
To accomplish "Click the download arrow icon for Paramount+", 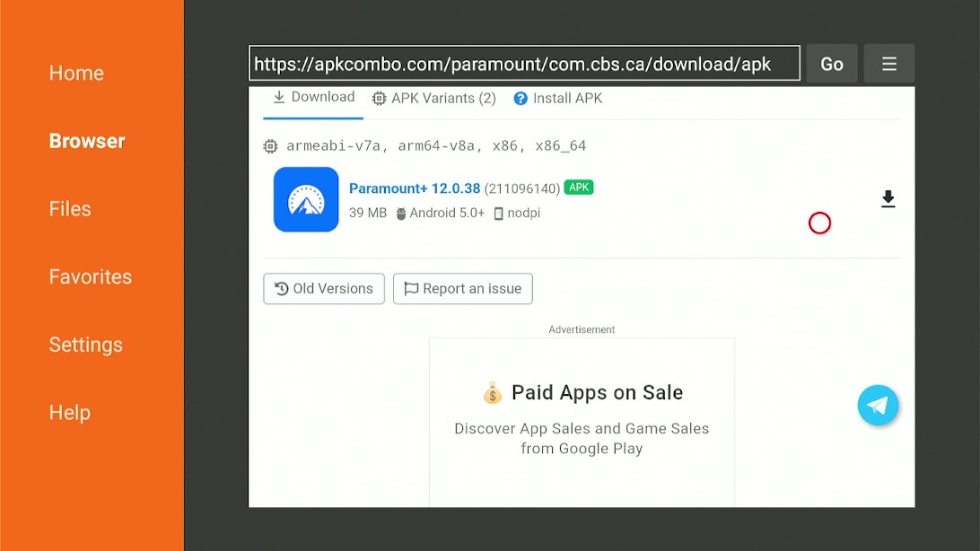I will 888,198.
